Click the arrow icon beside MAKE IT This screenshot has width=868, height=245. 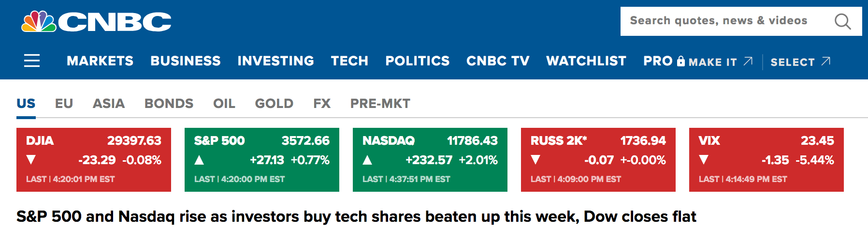(x=748, y=61)
